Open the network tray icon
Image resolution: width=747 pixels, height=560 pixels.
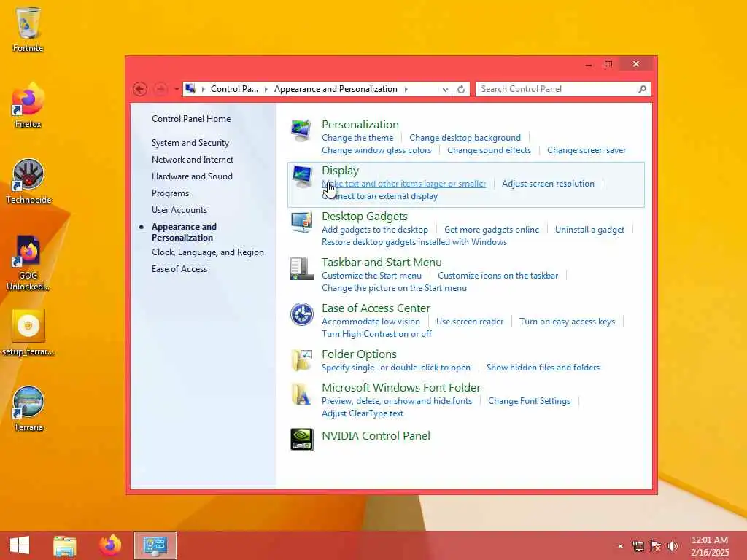click(x=638, y=546)
